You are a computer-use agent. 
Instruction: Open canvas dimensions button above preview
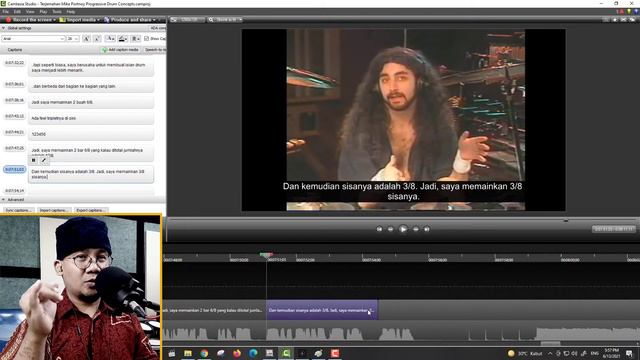pos(186,20)
